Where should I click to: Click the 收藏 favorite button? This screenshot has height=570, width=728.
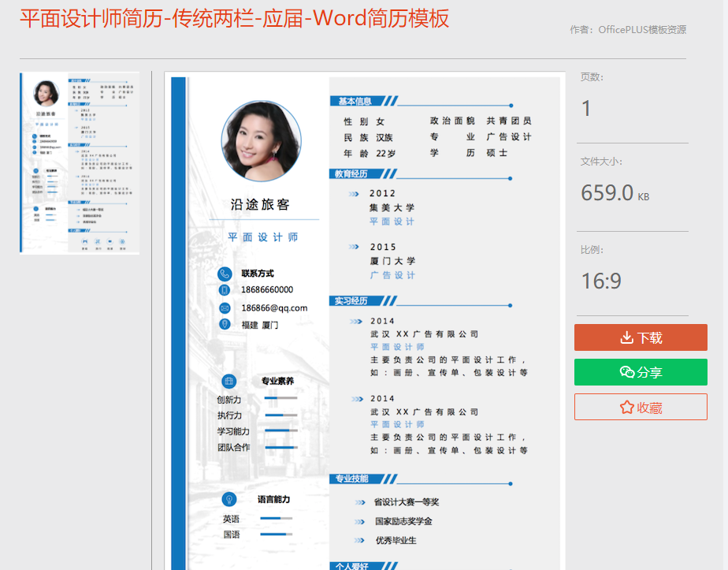point(641,408)
